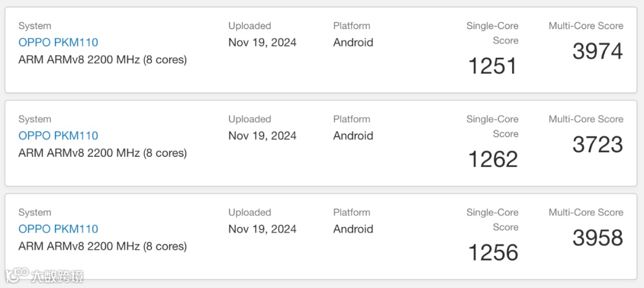644x288 pixels.
Task: Click Android platform in the 1251 result
Action: tap(353, 42)
